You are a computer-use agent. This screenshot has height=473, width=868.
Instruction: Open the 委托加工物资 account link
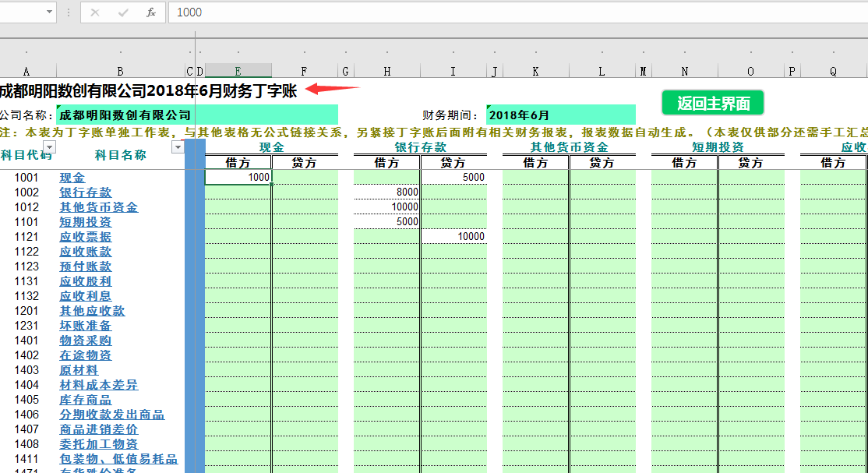coord(98,444)
